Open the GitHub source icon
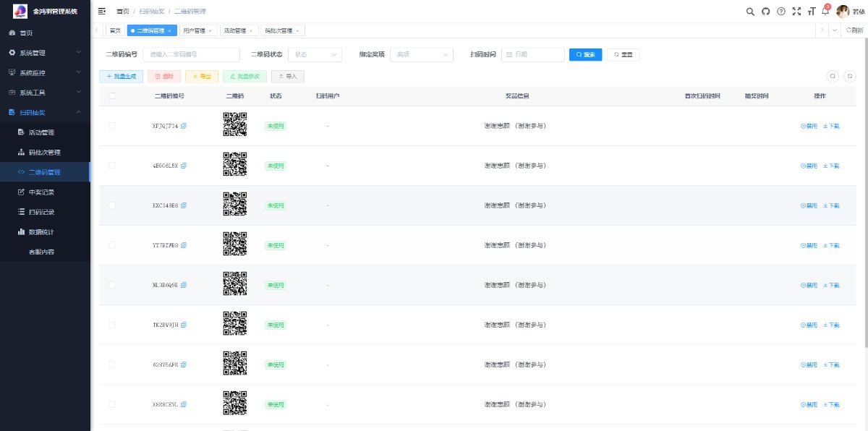Viewport: 868px width, 431px height. pyautogui.click(x=766, y=11)
